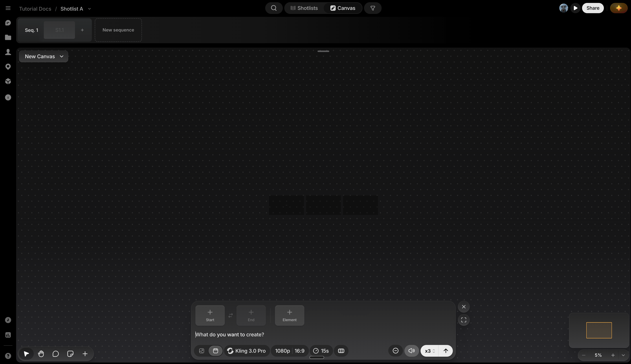This screenshot has width=631, height=364.
Task: Click the swap start and end frames icon
Action: [x=230, y=315]
